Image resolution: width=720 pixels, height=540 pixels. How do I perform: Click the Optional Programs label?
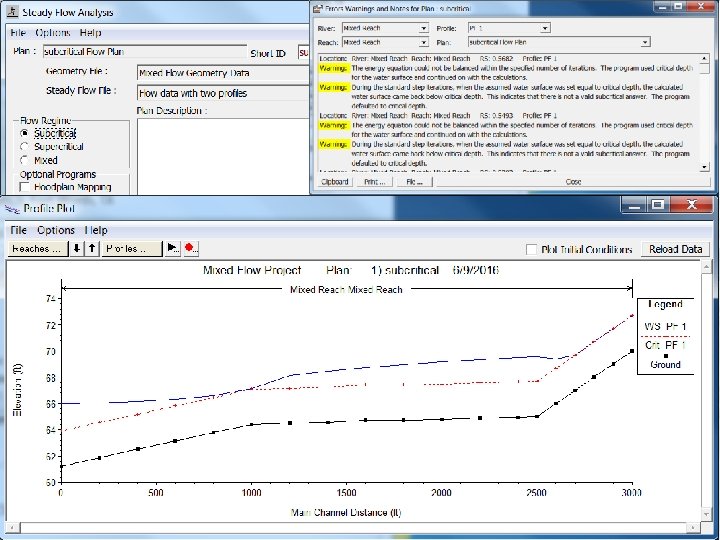[x=58, y=174]
